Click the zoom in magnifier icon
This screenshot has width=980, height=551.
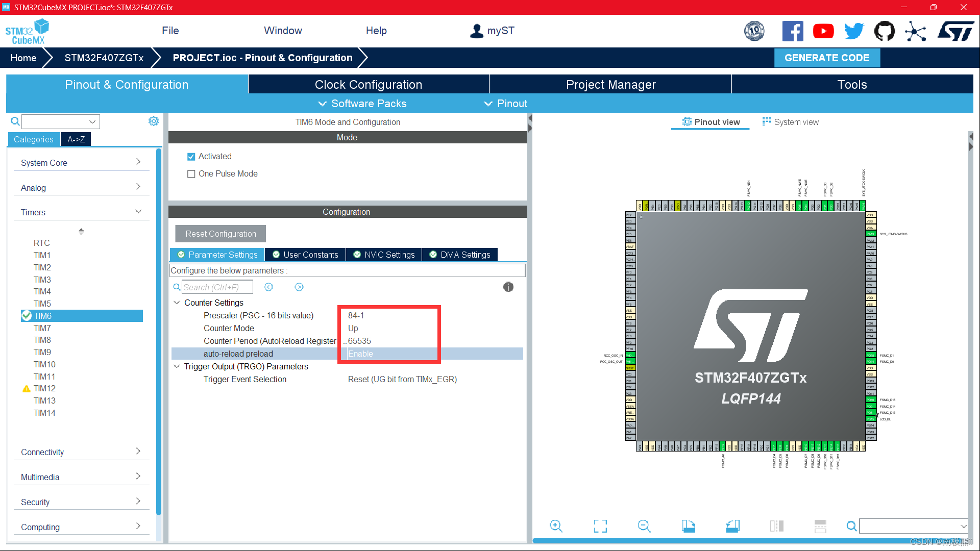coord(556,526)
